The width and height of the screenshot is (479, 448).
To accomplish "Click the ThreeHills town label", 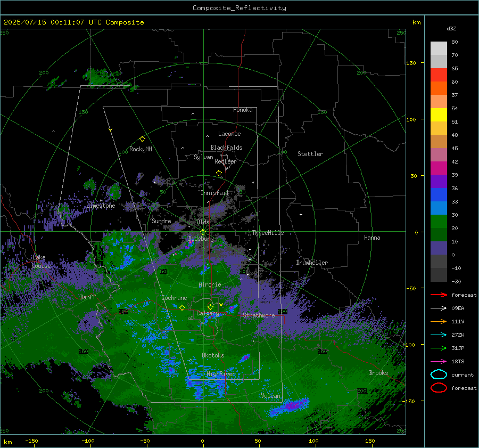I will [268, 233].
